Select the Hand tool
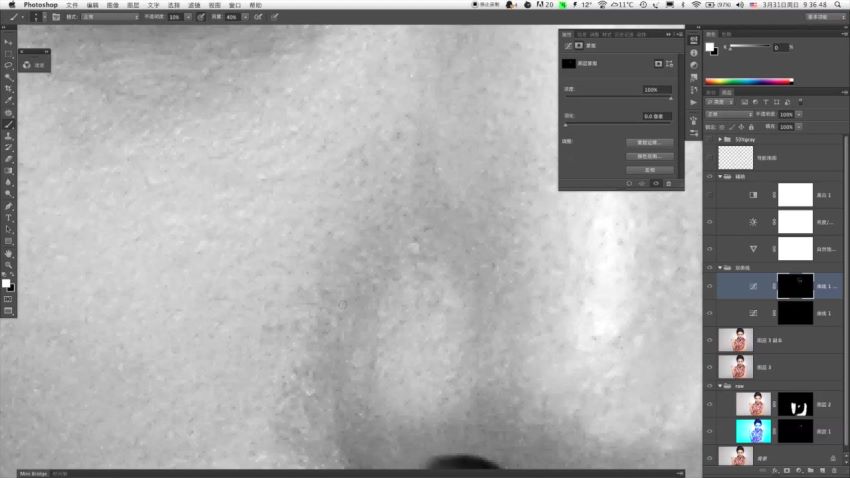Viewport: 850px width, 478px height. (x=8, y=253)
